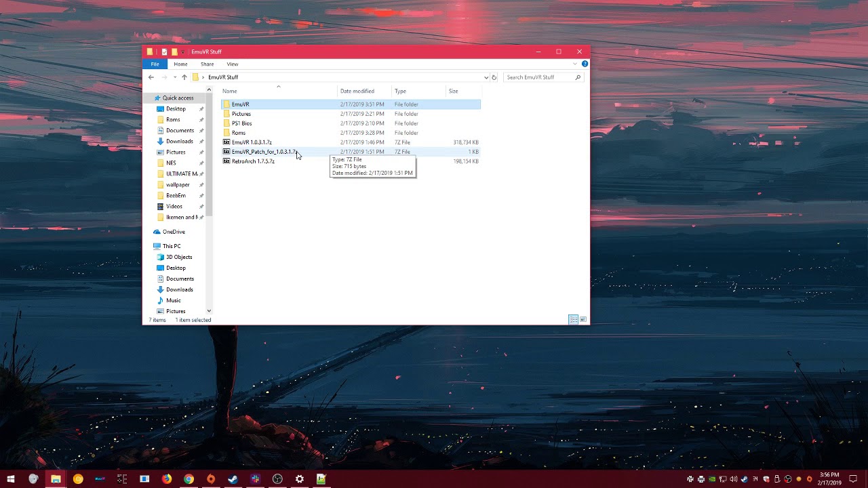The image size is (868, 488).
Task: Select the RetroArch 1.7.5.7z file
Action: tap(253, 161)
